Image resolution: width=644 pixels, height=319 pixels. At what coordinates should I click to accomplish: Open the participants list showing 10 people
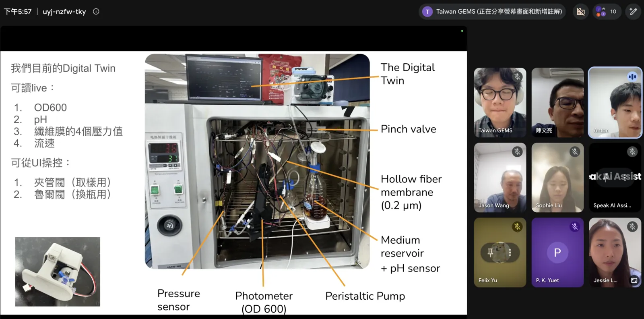tap(607, 12)
